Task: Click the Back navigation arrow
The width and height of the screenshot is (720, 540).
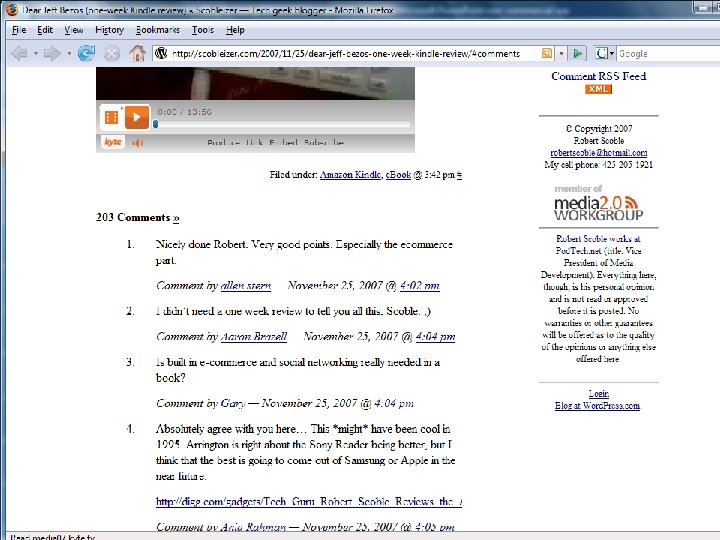Action: [19, 53]
